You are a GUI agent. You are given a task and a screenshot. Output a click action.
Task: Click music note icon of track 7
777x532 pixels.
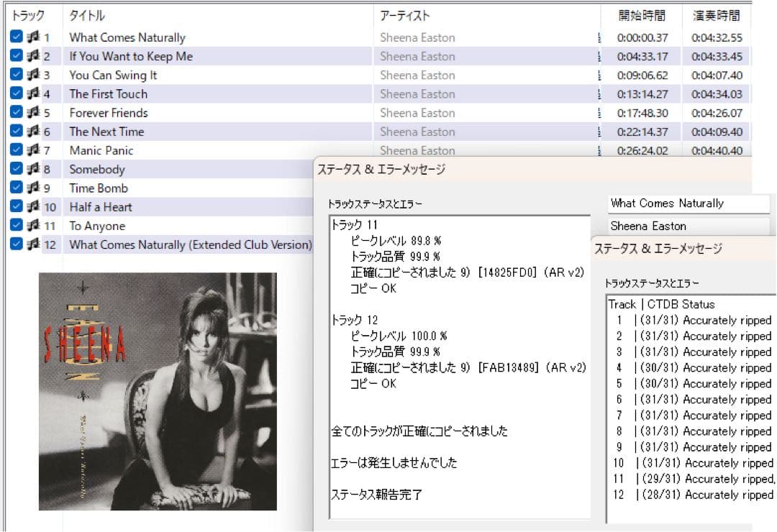33,150
